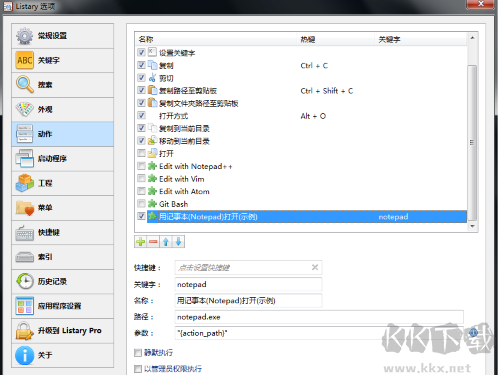Click the green plus add action button
Viewport: 498px width, 375px height.
(141, 242)
